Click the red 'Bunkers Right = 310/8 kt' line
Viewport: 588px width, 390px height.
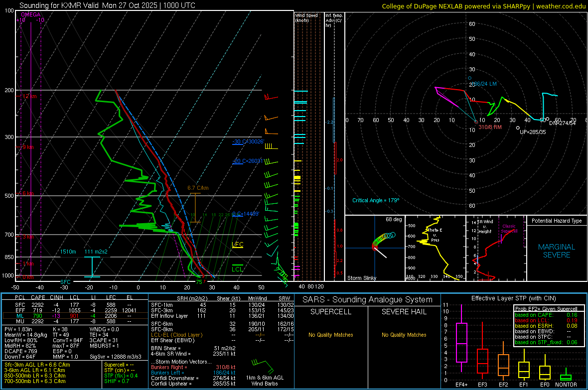click(193, 367)
